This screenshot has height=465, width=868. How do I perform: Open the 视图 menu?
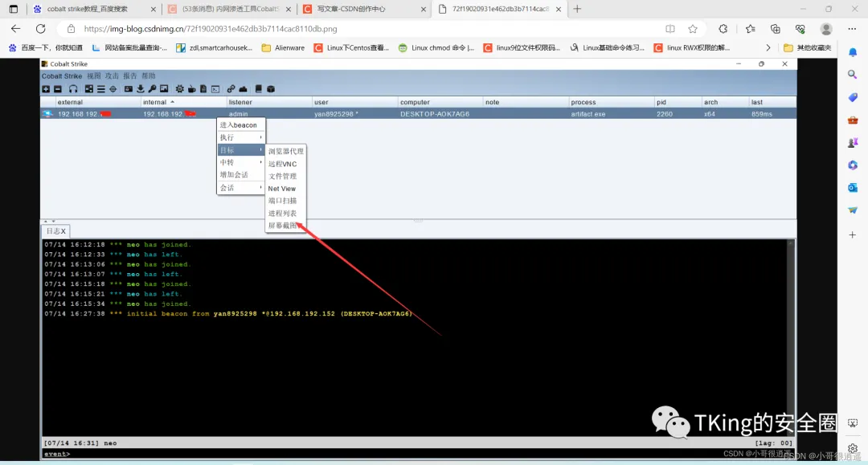(94, 75)
